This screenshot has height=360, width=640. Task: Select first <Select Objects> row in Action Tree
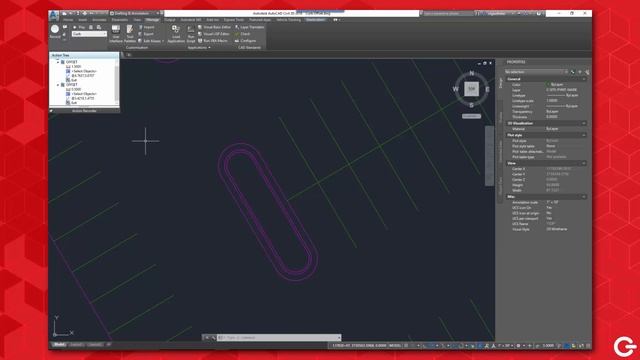tap(84, 71)
